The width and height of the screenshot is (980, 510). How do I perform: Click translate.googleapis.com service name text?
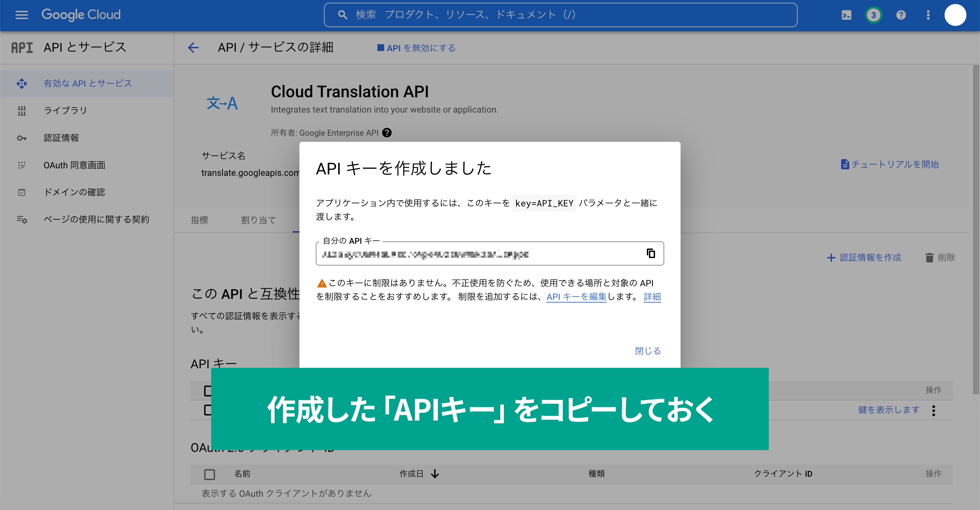point(250,172)
